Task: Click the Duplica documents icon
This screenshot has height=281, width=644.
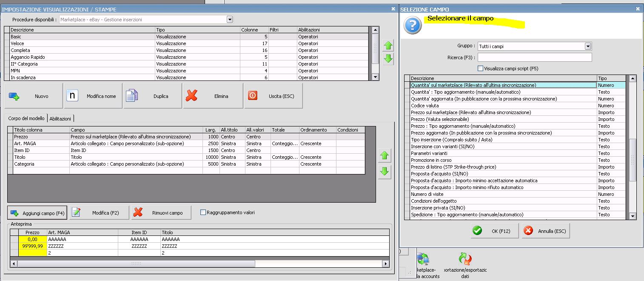Action: click(x=131, y=96)
